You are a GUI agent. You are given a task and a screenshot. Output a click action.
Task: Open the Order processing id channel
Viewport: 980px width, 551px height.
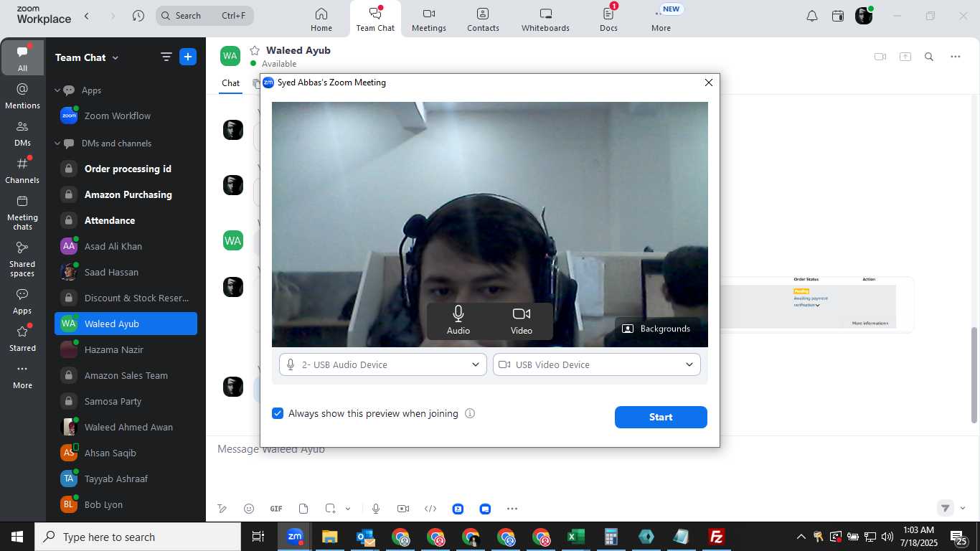pos(126,169)
